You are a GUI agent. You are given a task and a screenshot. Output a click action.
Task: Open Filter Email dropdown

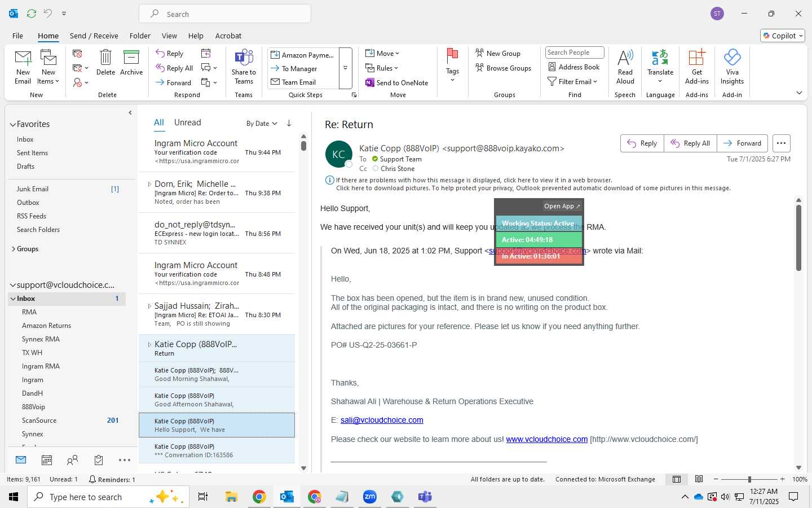pyautogui.click(x=572, y=81)
